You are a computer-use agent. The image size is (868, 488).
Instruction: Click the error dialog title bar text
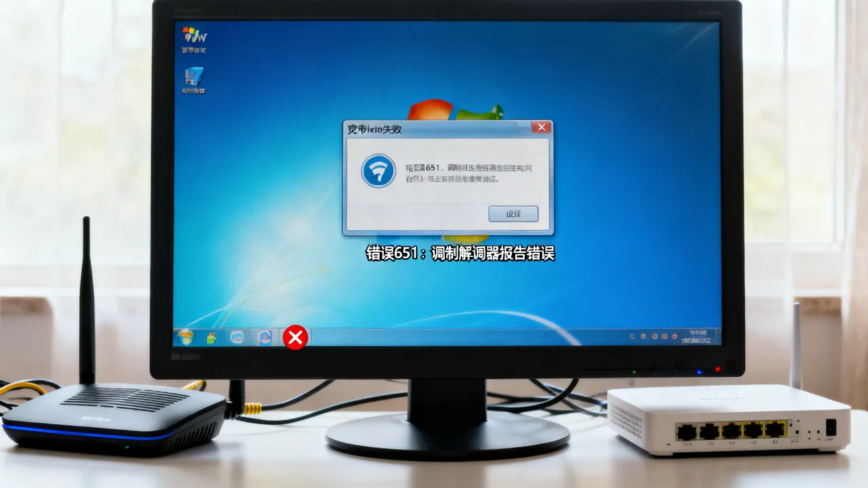click(374, 129)
